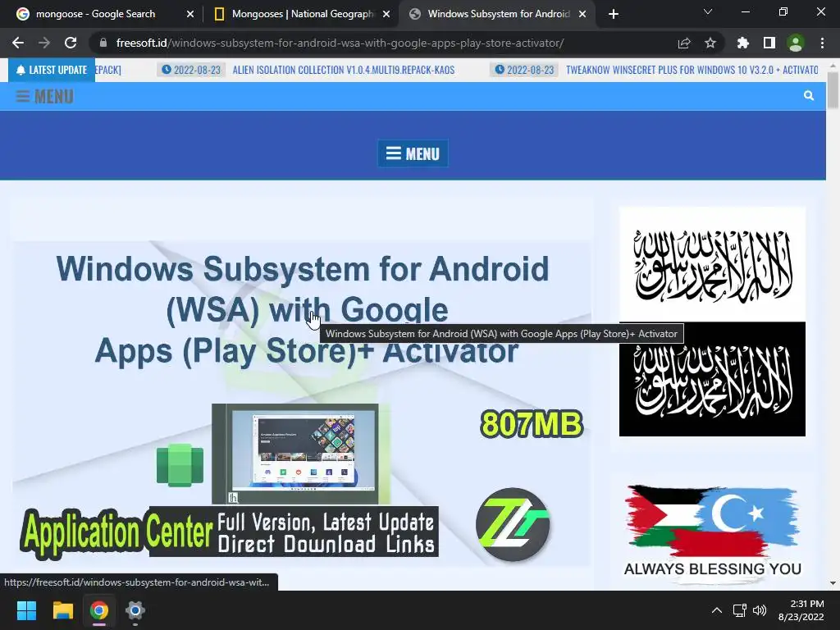Open the light-blue bar hamburger MENU

click(x=45, y=97)
